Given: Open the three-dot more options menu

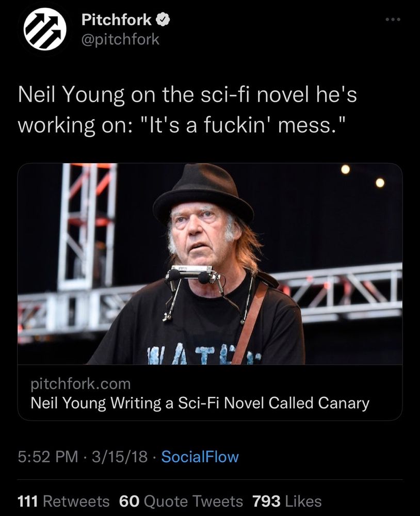Looking at the screenshot, I should click(393, 20).
